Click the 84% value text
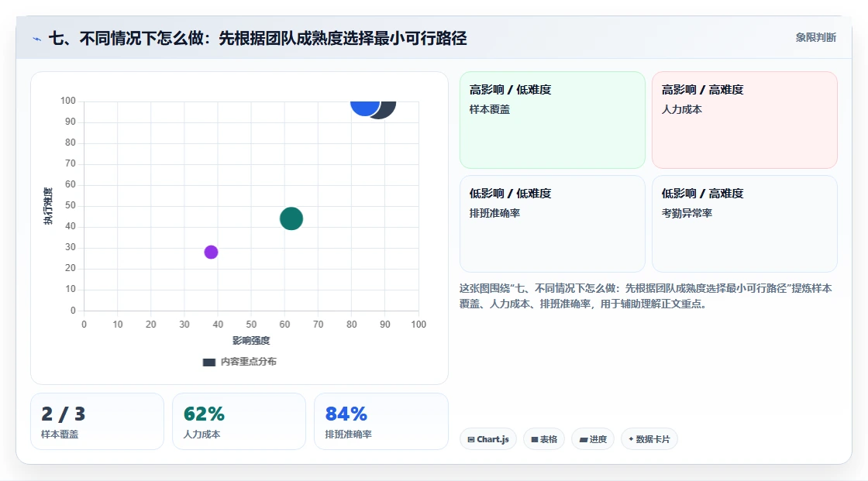 click(346, 414)
